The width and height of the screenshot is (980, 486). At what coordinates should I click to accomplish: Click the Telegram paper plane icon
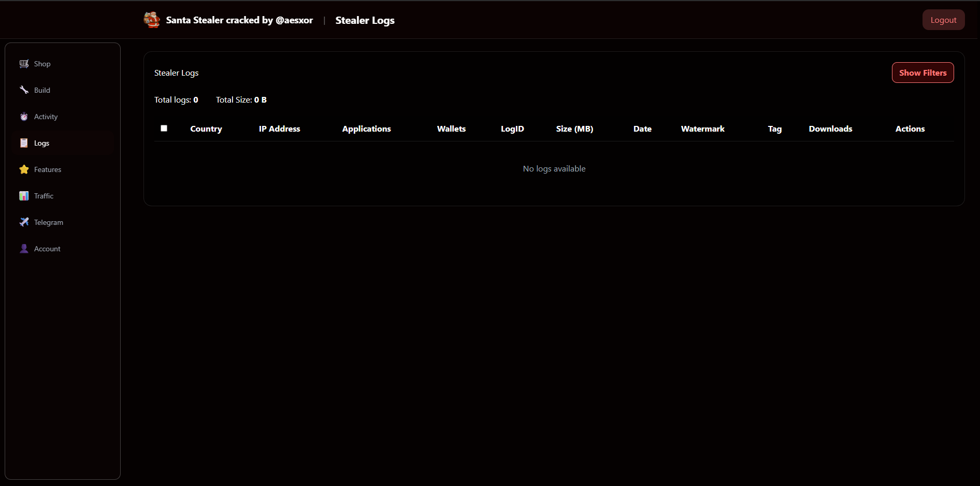24,222
